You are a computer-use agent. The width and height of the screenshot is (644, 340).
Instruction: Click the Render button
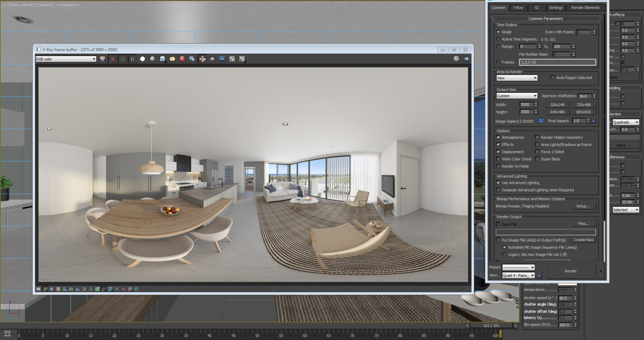570,271
